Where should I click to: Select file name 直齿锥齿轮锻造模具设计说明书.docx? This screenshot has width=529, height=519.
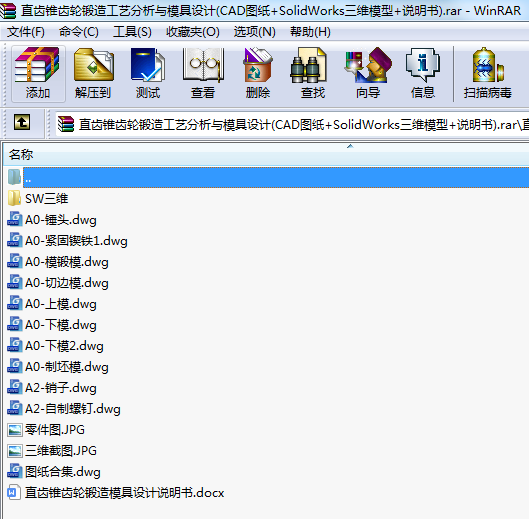tap(124, 493)
